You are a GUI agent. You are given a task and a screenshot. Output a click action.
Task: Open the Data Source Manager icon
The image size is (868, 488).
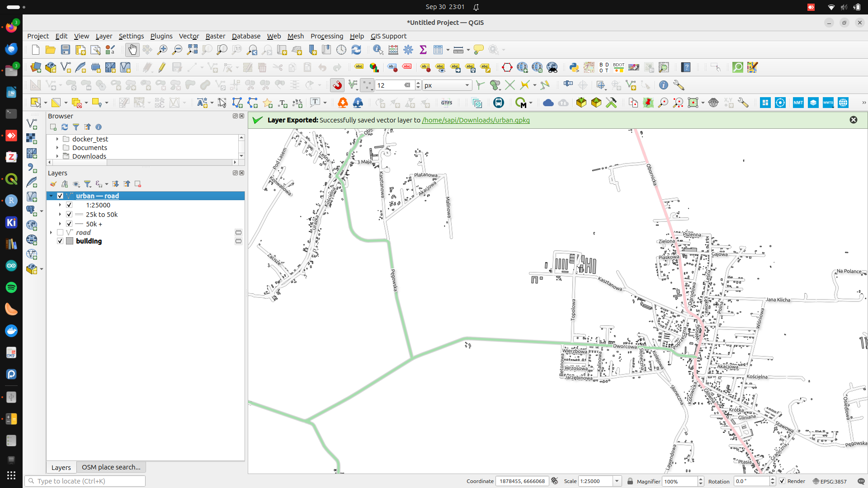click(x=36, y=67)
